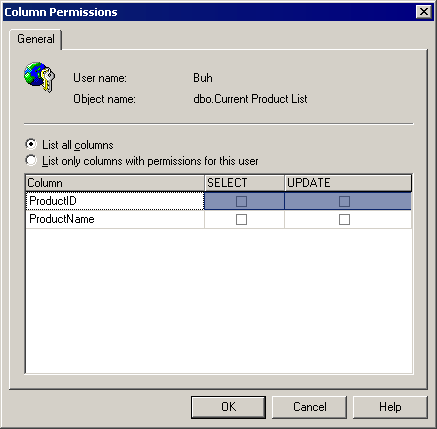
Task: Click the SELECT column header
Action: [244, 183]
